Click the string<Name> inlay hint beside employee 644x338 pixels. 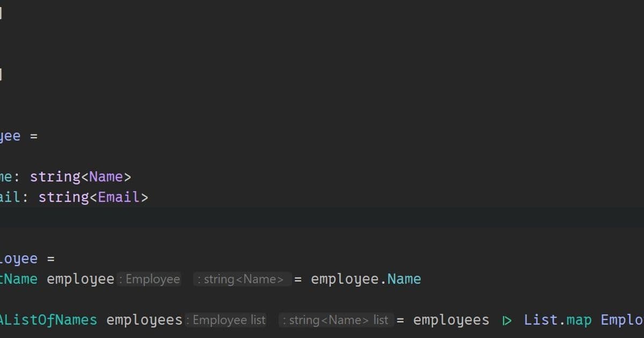click(x=241, y=279)
